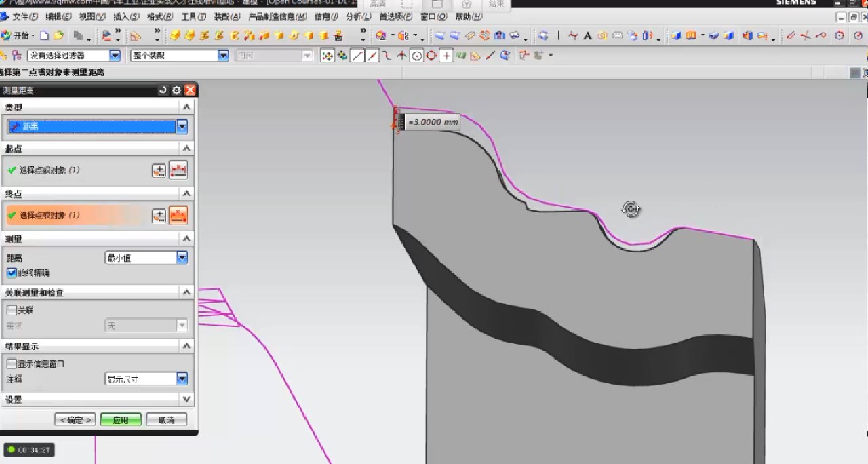
Task: Click the 应用 button
Action: click(x=121, y=420)
